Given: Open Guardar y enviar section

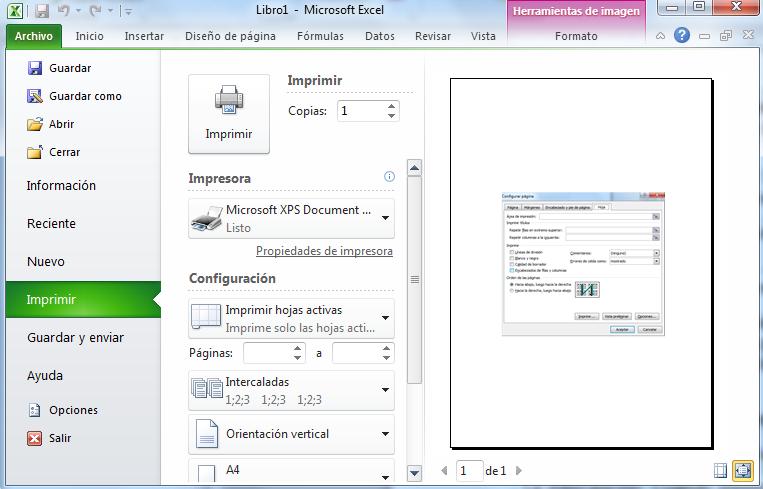Looking at the screenshot, I should (x=75, y=337).
